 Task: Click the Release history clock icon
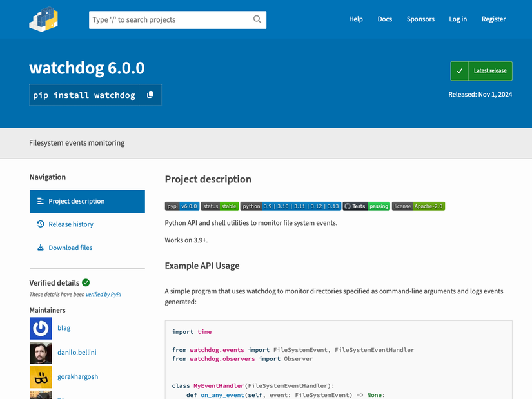pyautogui.click(x=41, y=224)
